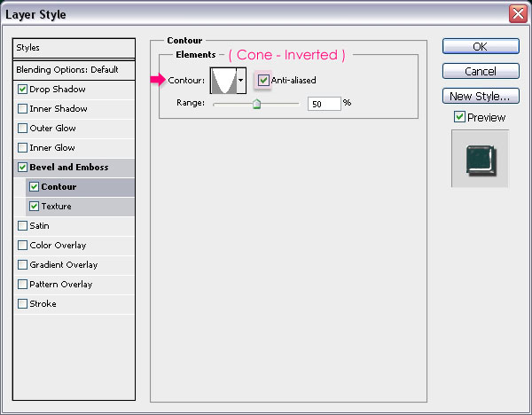Image resolution: width=532 pixels, height=415 pixels.
Task: Select the Contour label in effects list
Action: 59,186
